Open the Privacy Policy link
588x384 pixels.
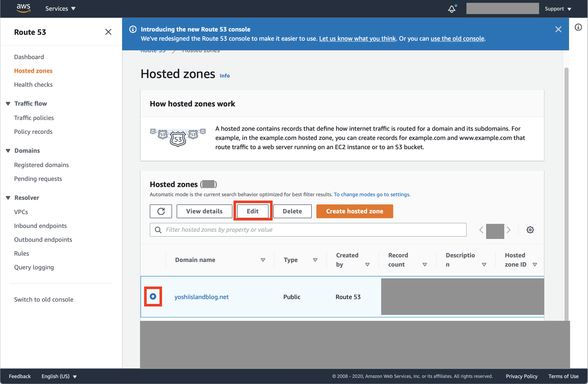(521, 376)
